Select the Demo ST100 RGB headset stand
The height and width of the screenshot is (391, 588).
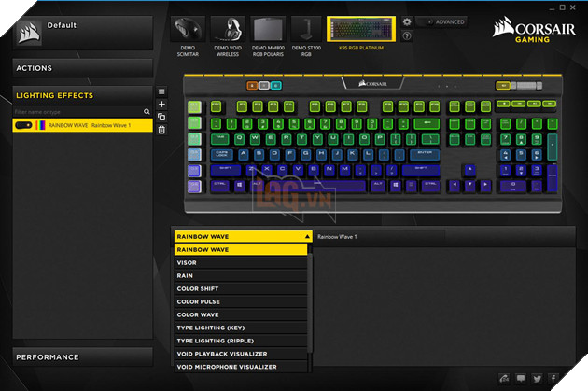point(306,29)
